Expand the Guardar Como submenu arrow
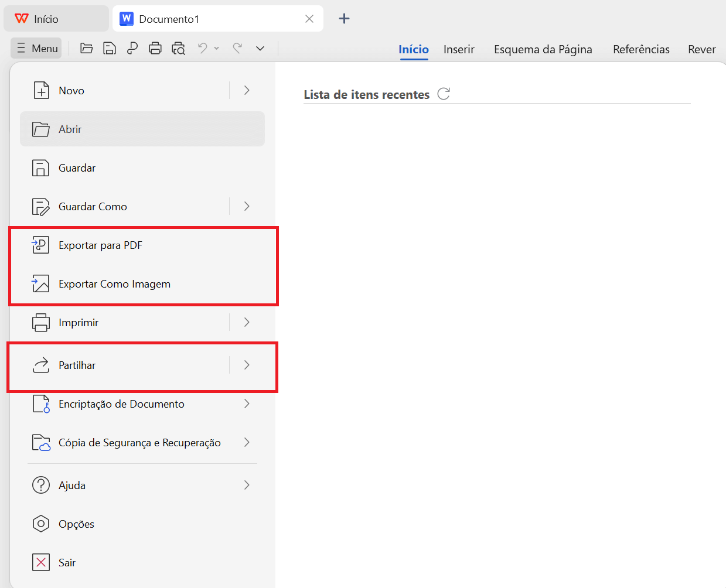 [x=247, y=206]
